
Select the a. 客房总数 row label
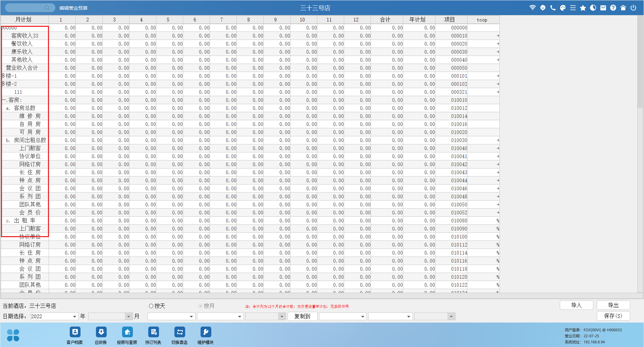tap(20, 108)
